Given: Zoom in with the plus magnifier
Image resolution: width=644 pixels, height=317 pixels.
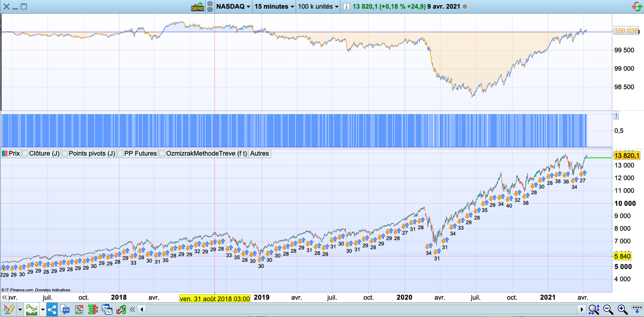Looking at the screenshot, I should [622, 309].
